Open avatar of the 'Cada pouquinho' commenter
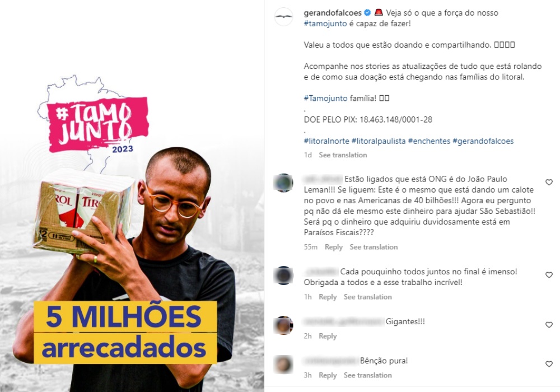Viewport: 560px width, 392px height. point(283,276)
